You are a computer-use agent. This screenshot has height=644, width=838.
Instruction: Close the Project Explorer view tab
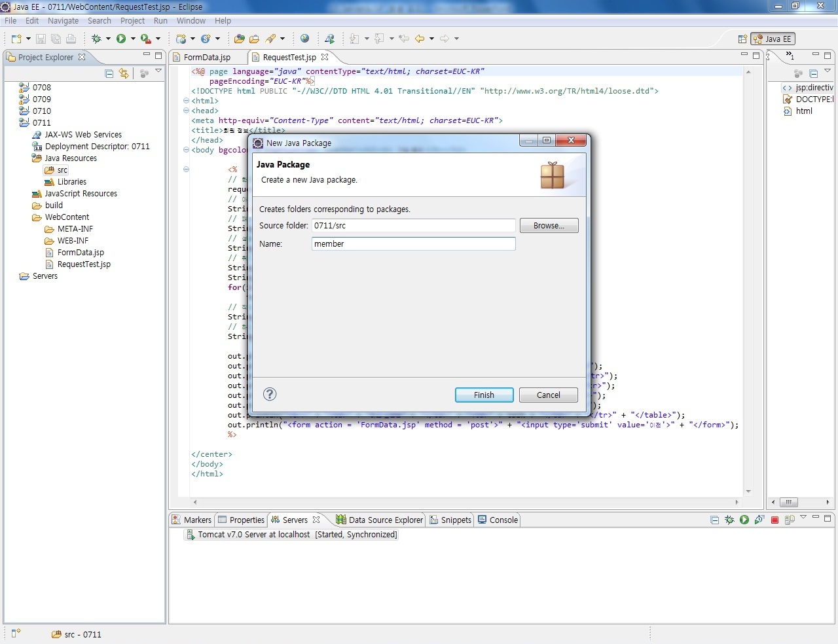[82, 57]
